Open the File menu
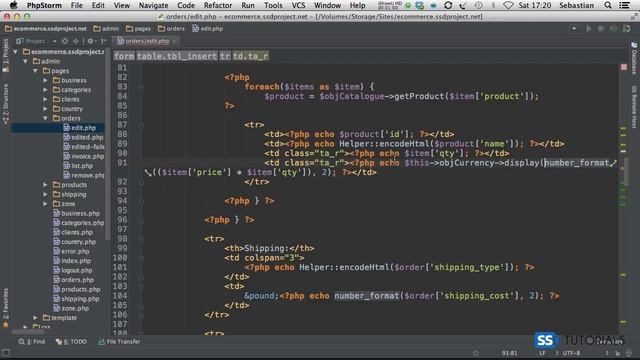Screen dimensions: 640x360 76,5
